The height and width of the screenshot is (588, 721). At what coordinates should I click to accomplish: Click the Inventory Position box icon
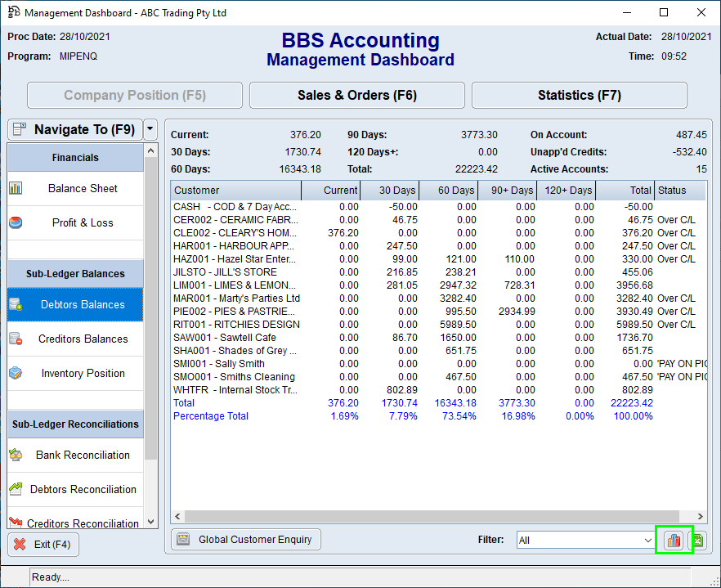tap(16, 373)
